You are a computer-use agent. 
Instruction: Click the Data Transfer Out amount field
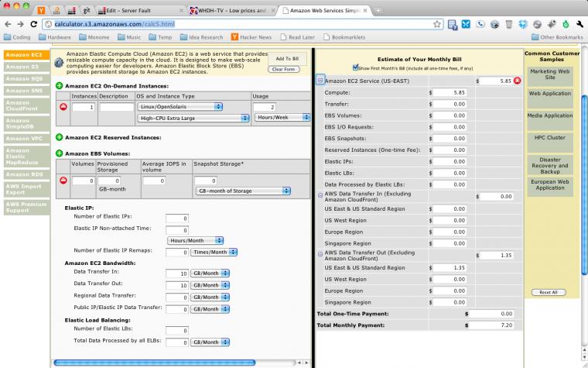177,285
